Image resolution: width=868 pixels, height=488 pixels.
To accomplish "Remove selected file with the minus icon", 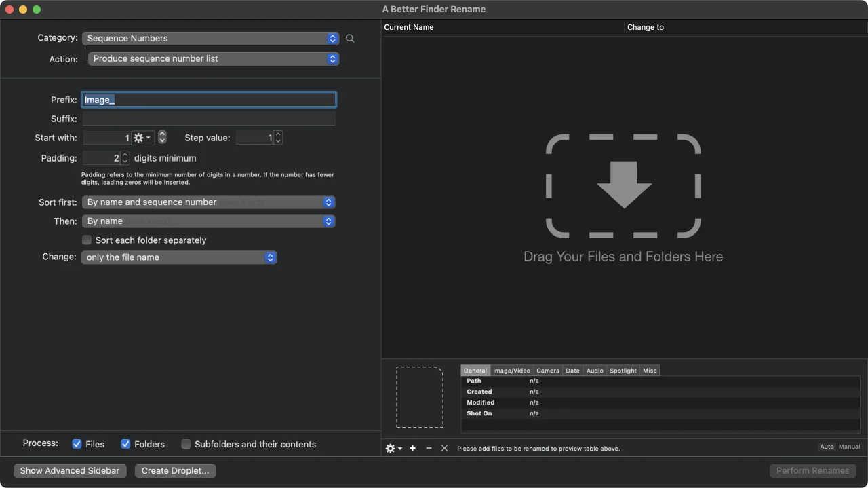I will click(429, 448).
